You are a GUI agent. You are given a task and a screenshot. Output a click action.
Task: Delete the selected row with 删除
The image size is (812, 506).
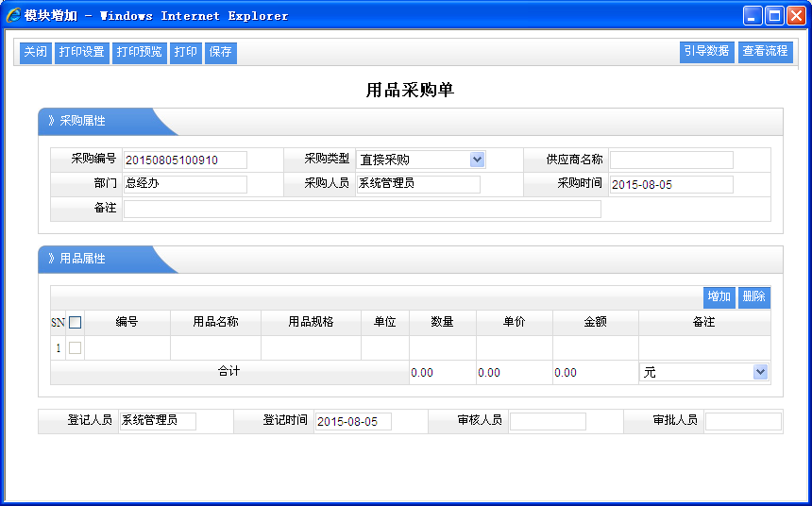[754, 297]
